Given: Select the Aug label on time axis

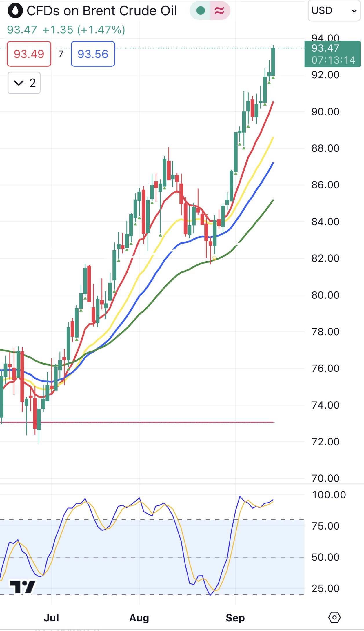Looking at the screenshot, I should (x=139, y=618).
